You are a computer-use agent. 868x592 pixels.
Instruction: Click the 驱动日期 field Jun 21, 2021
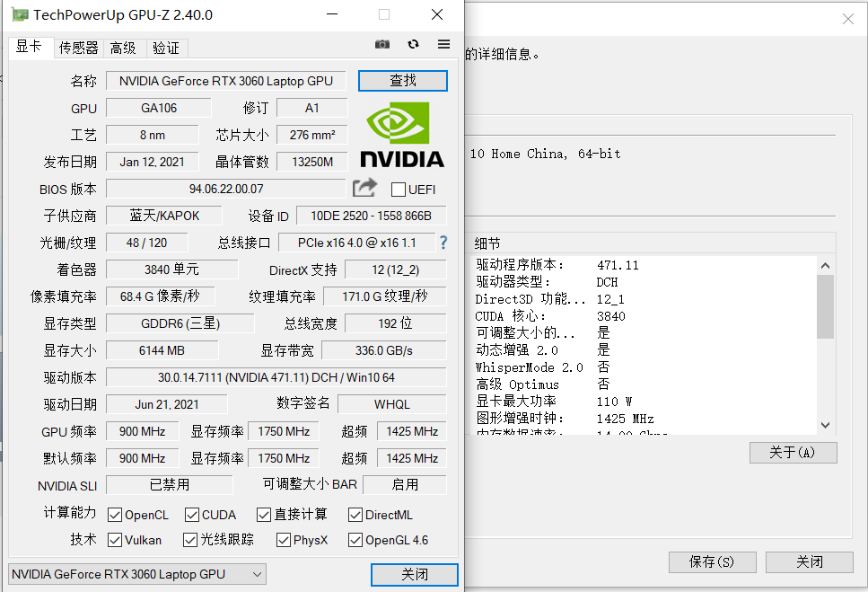click(167, 404)
